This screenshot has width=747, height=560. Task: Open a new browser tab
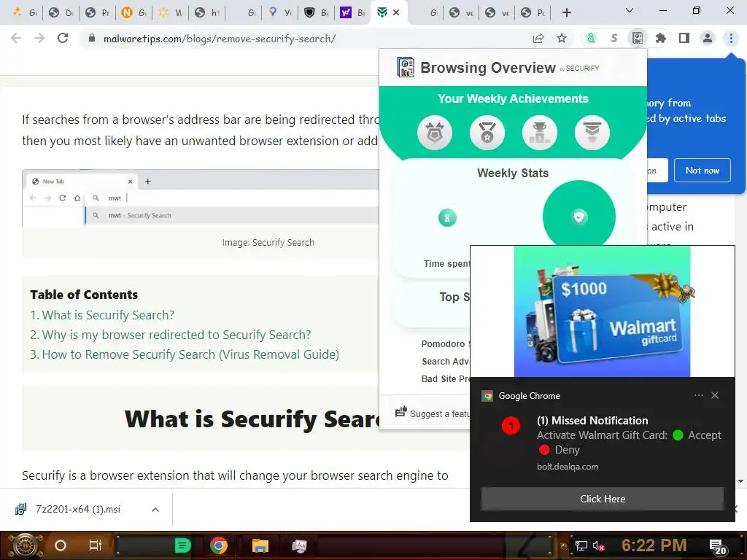pos(566,12)
